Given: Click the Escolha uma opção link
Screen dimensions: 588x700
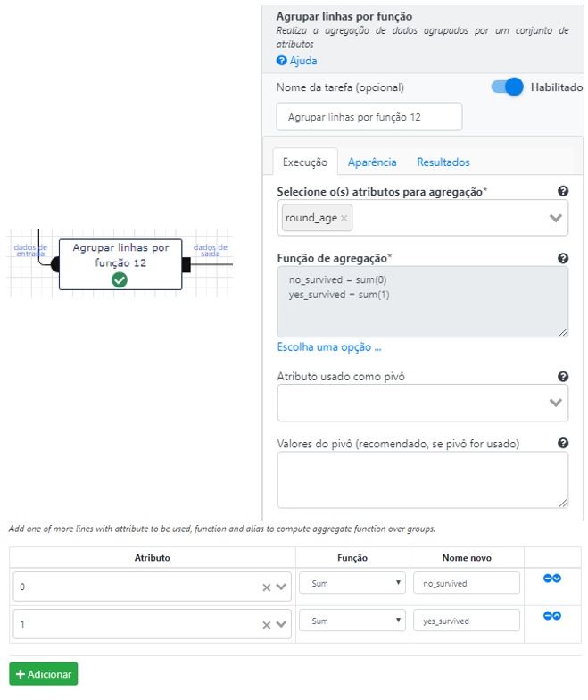Looking at the screenshot, I should (x=329, y=347).
